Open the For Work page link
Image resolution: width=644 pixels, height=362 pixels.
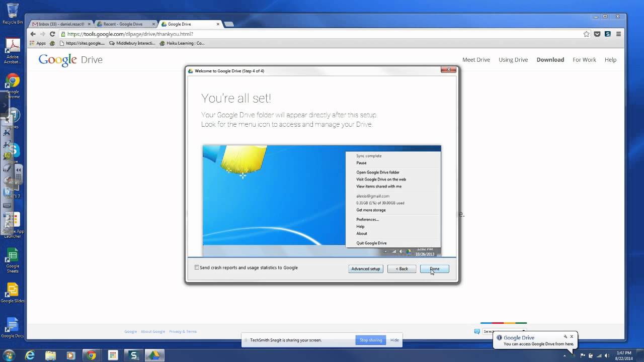coord(584,60)
